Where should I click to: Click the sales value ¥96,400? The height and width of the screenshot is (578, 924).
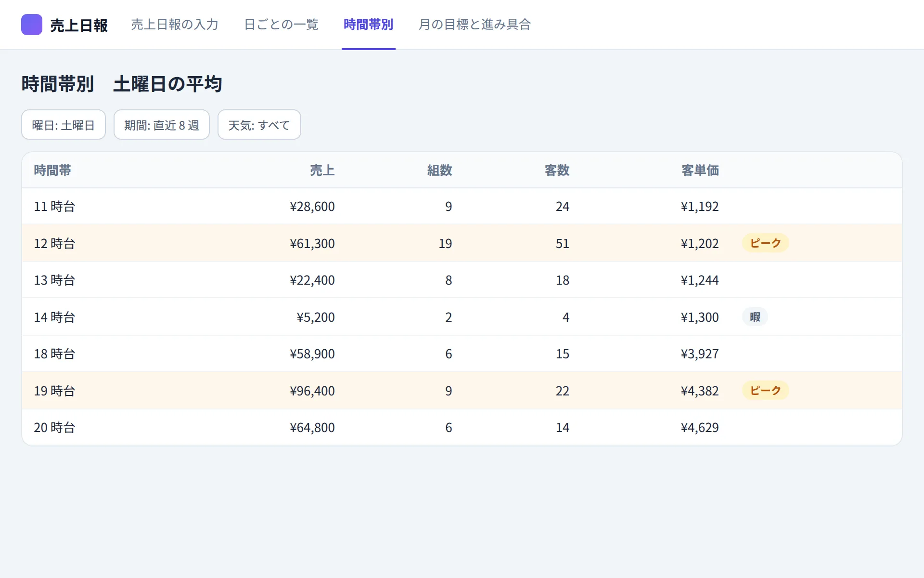312,391
